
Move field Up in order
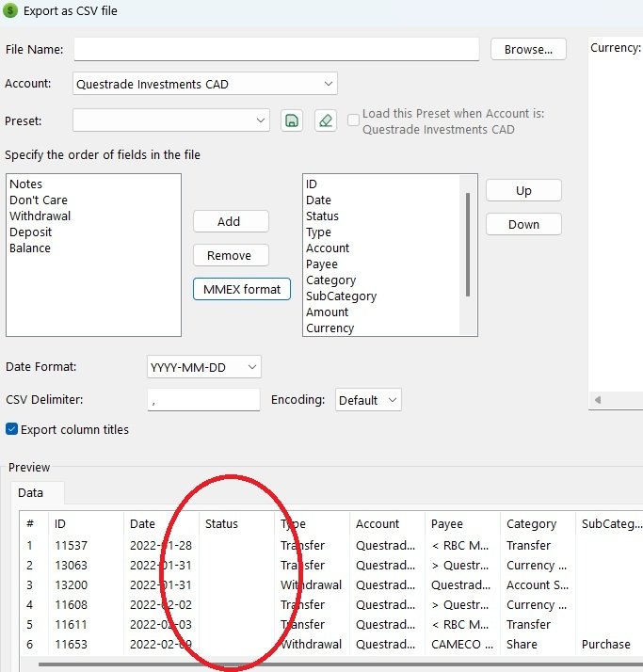coord(523,190)
